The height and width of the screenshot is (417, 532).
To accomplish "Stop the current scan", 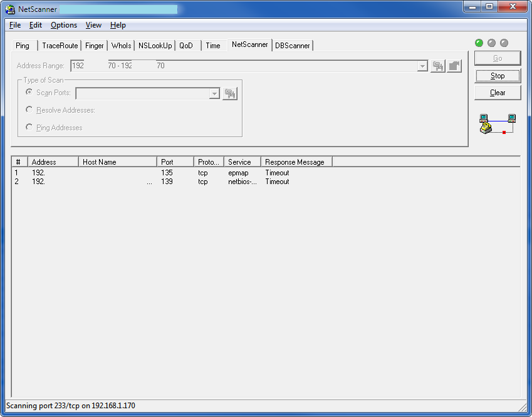I will [498, 76].
